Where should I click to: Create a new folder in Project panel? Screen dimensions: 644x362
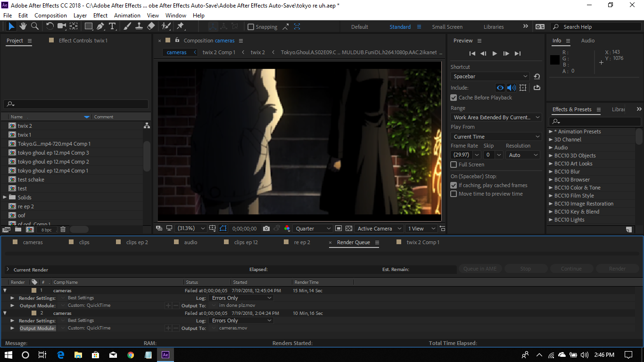pos(18,230)
